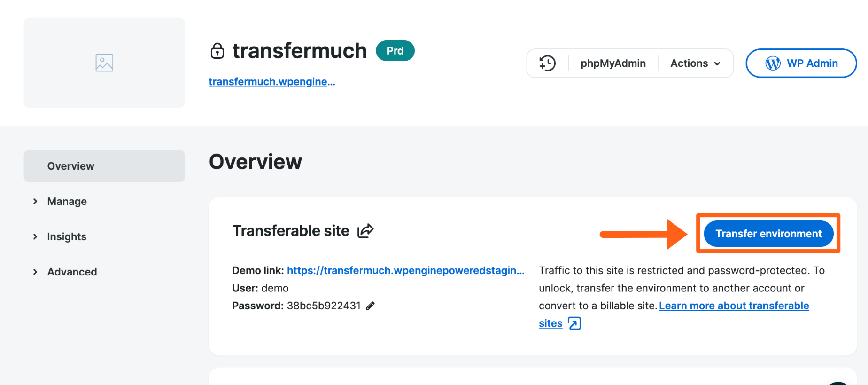
Task: Click the placeholder image icon for the site
Action: coord(104,62)
